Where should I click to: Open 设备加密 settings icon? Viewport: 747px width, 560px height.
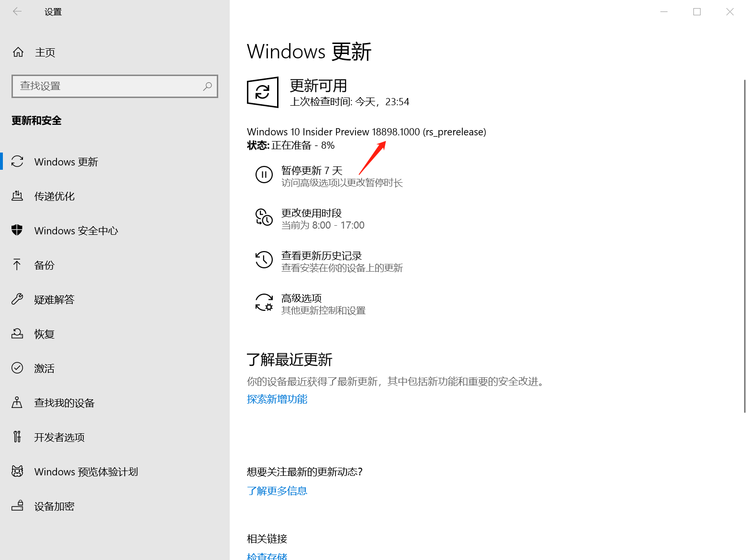coord(17,506)
